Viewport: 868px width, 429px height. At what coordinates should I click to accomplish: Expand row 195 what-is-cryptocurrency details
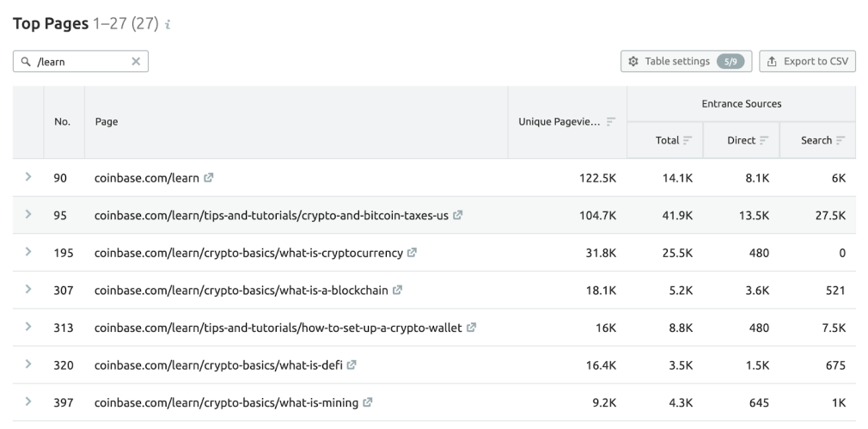[28, 253]
